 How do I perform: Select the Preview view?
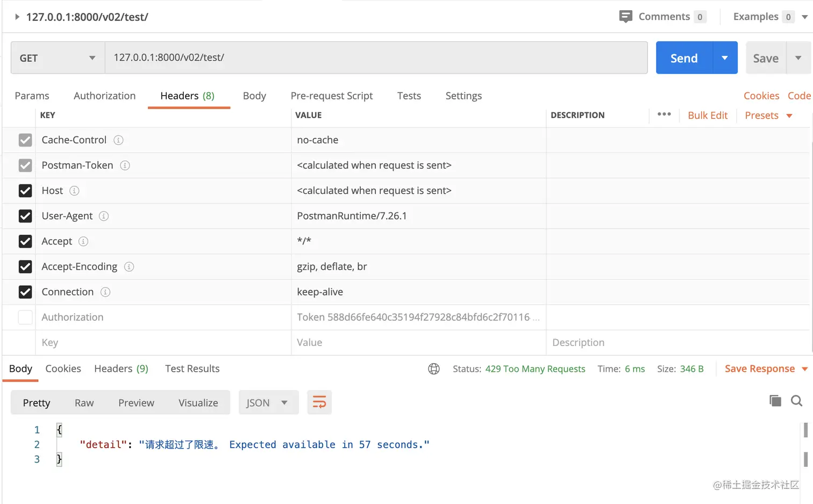tap(136, 402)
